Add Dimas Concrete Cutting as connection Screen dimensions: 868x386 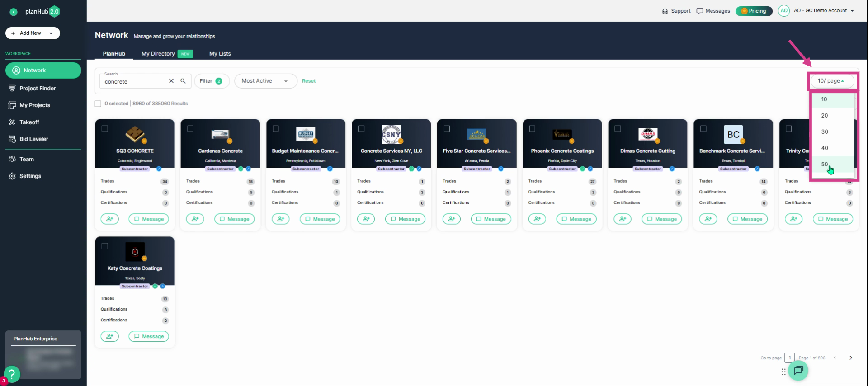623,219
